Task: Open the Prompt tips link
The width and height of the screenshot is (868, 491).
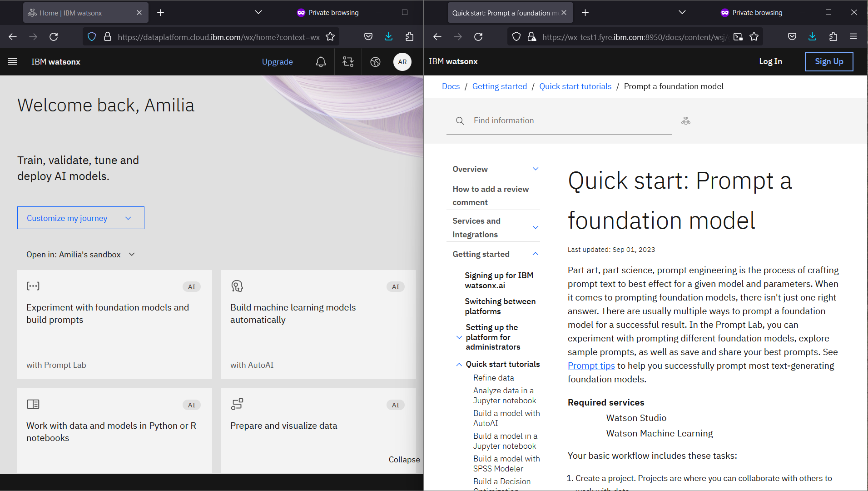Action: point(591,366)
